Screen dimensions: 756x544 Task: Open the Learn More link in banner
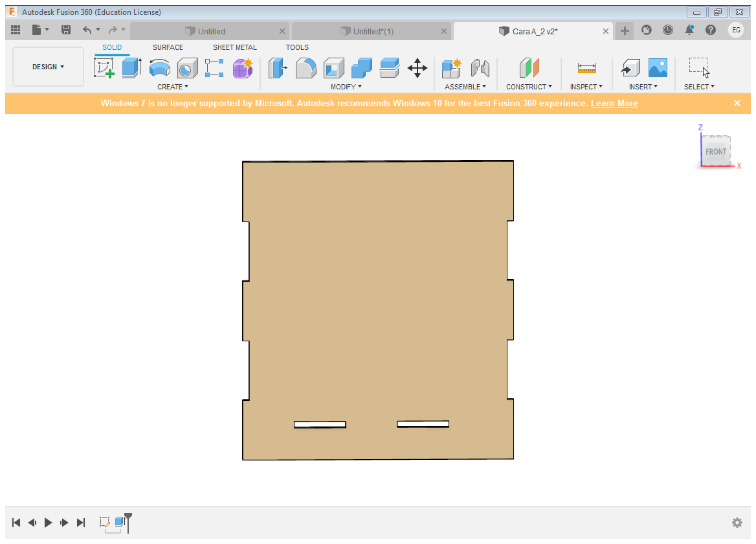(614, 103)
